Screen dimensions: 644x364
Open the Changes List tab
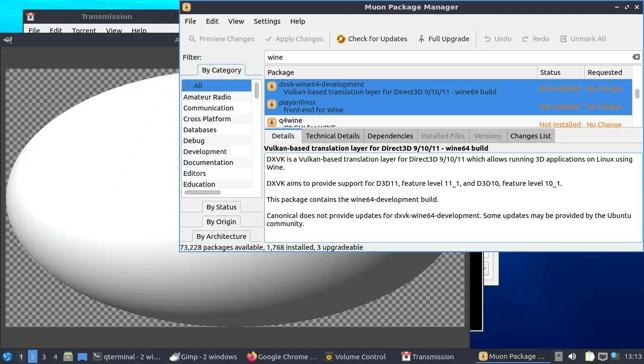click(530, 136)
